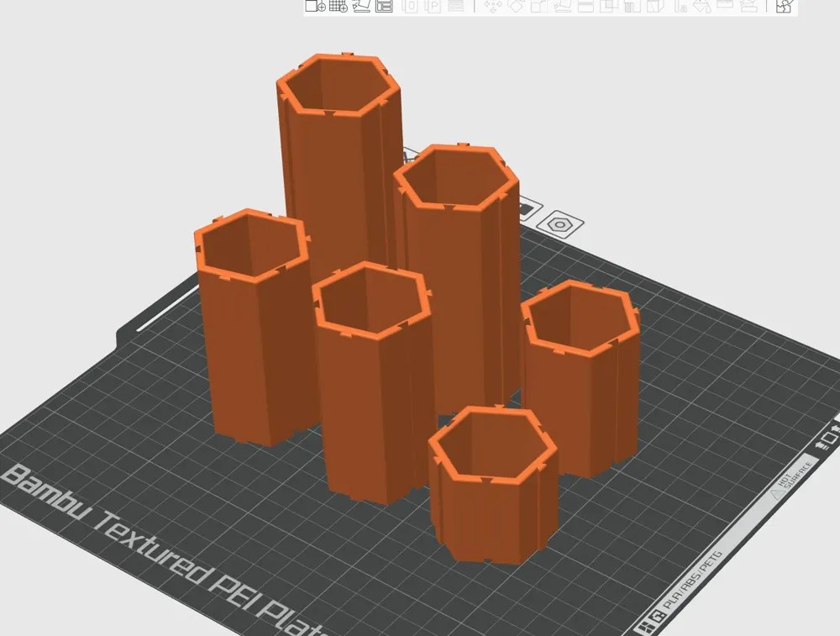Open plate settings hexagon icon

click(x=560, y=224)
